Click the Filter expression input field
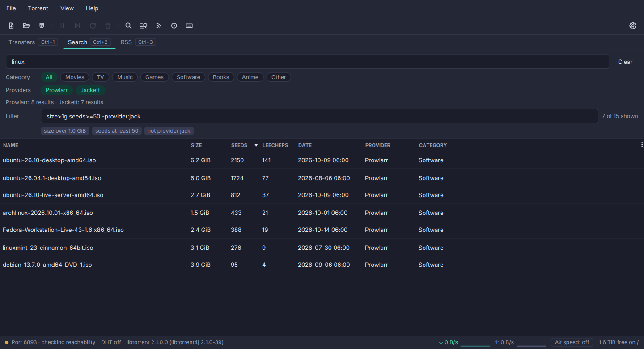Viewport: 644px width, 349px height. pos(319,116)
